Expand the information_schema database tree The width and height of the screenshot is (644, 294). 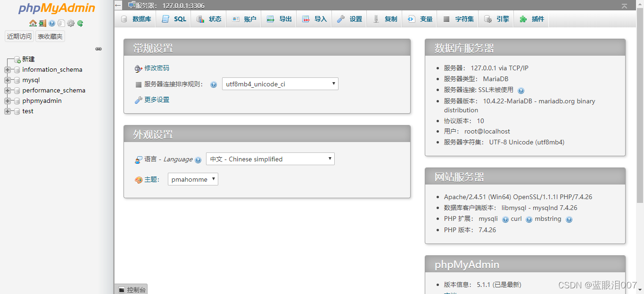click(7, 70)
